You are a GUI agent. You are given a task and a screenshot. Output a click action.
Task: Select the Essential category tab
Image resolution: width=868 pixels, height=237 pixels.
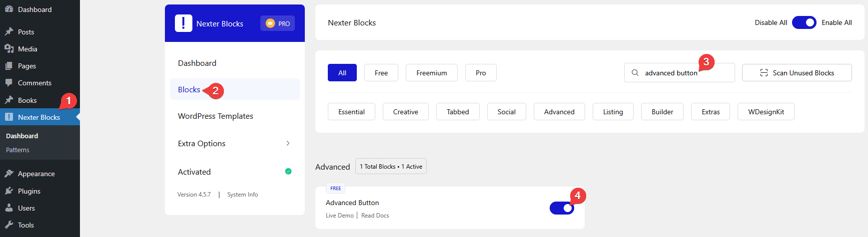(x=351, y=112)
